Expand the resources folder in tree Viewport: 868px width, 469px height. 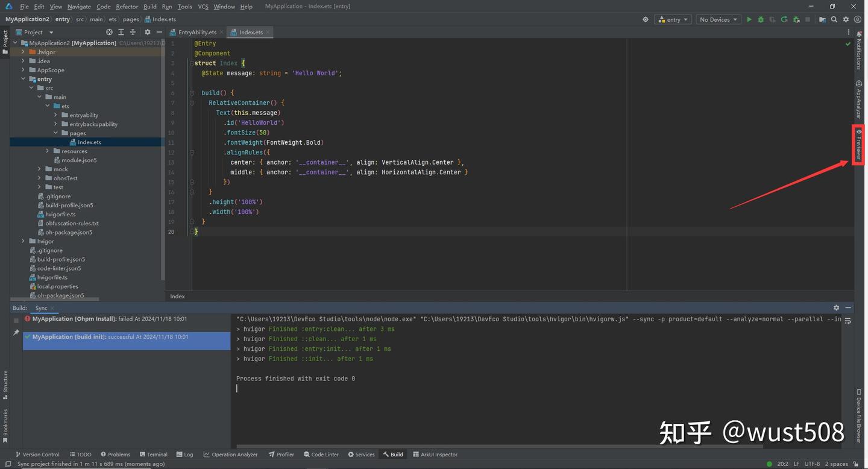[x=48, y=151]
